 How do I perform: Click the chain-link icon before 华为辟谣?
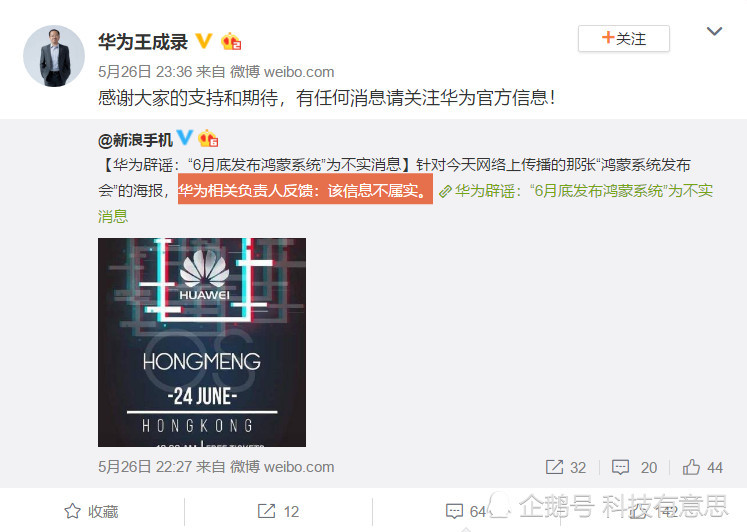pos(445,192)
